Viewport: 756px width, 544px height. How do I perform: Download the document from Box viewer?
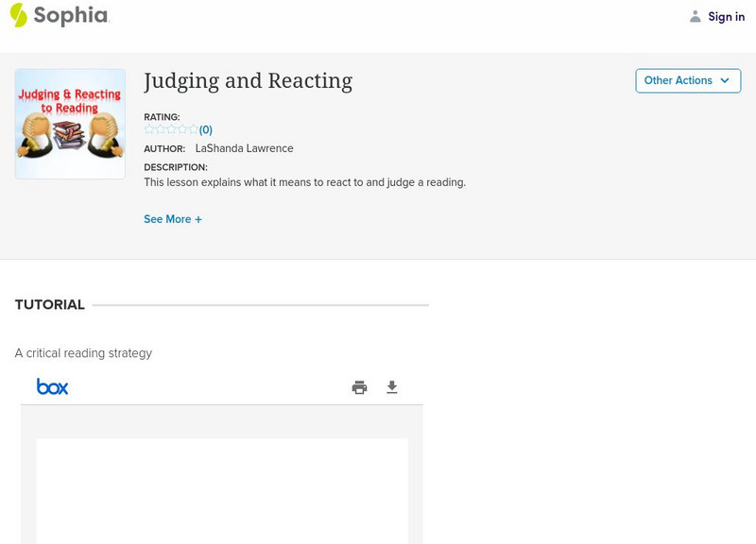392,387
